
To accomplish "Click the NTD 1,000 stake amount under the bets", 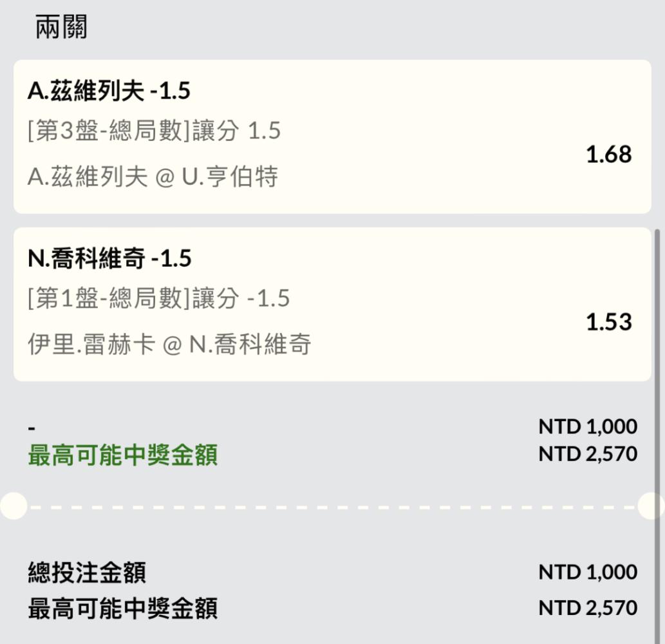I will (x=588, y=426).
